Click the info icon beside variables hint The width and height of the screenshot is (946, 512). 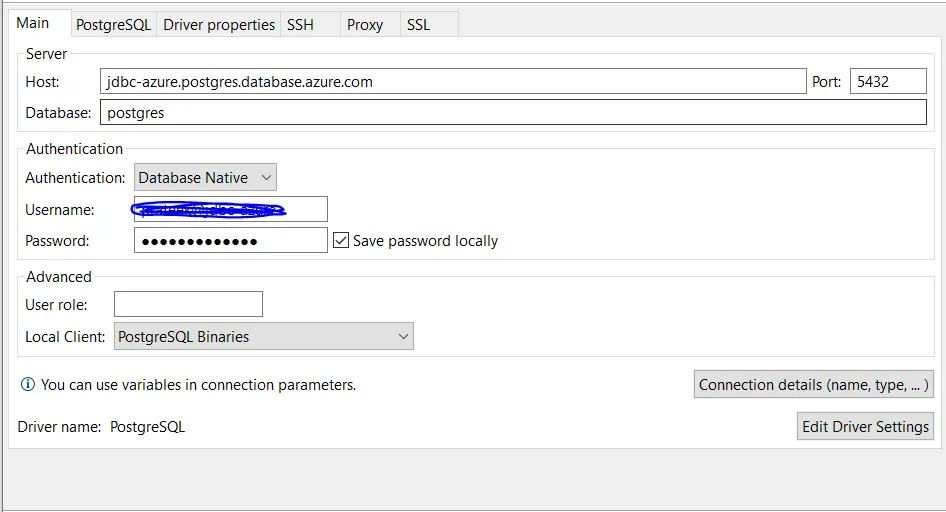(28, 384)
